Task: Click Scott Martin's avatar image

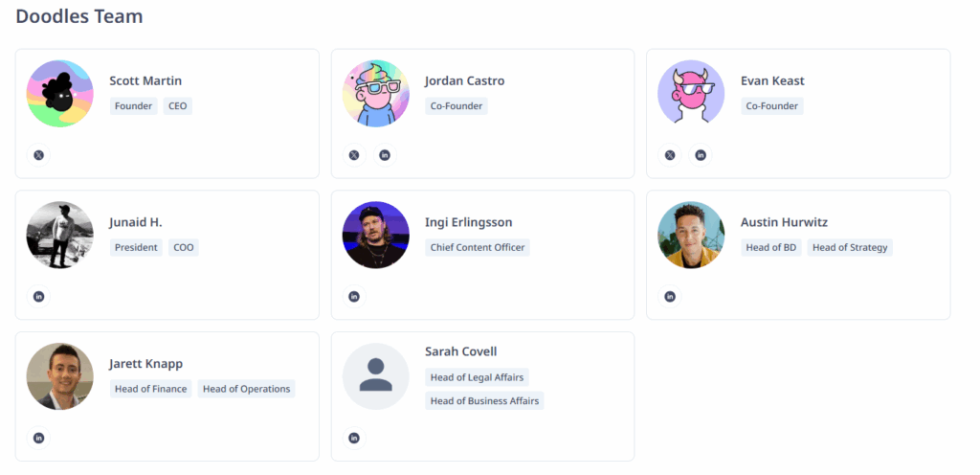Action: 60,94
